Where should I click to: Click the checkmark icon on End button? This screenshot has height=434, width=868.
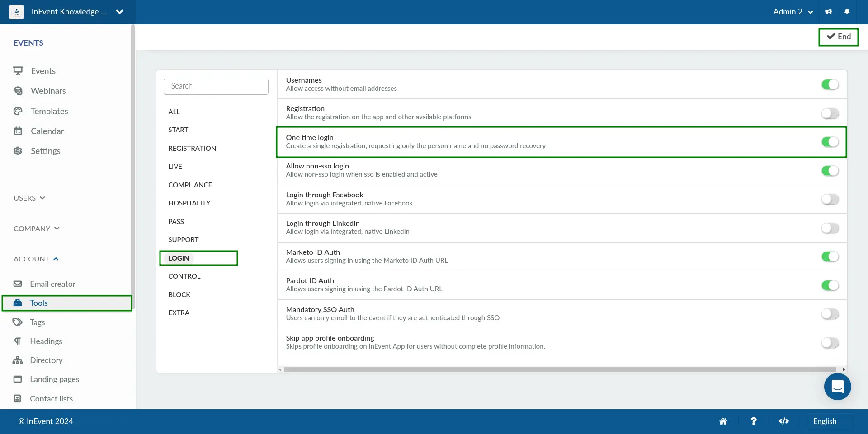point(831,37)
